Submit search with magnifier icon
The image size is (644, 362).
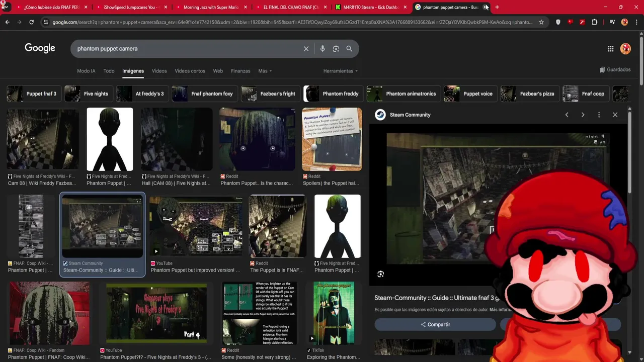[349, 49]
